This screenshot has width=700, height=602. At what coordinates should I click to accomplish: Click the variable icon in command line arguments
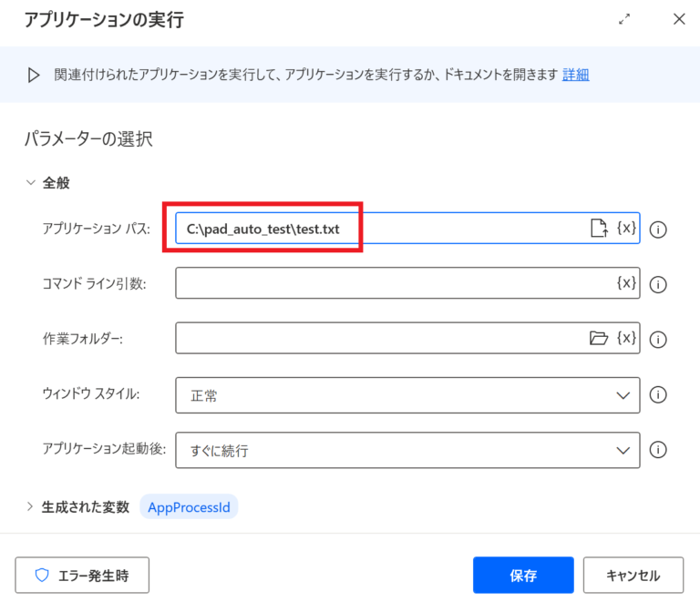click(626, 283)
